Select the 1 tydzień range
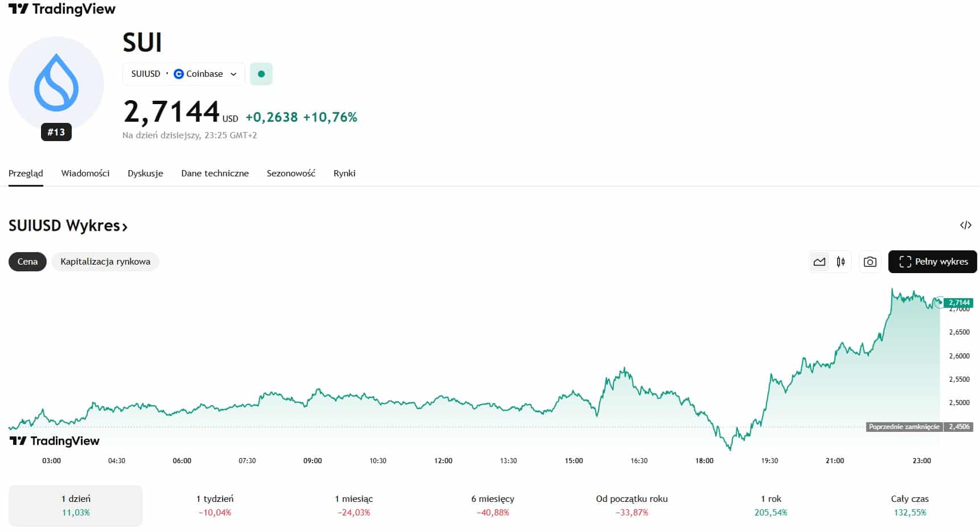Viewport: 980px width, 532px height. click(215, 505)
